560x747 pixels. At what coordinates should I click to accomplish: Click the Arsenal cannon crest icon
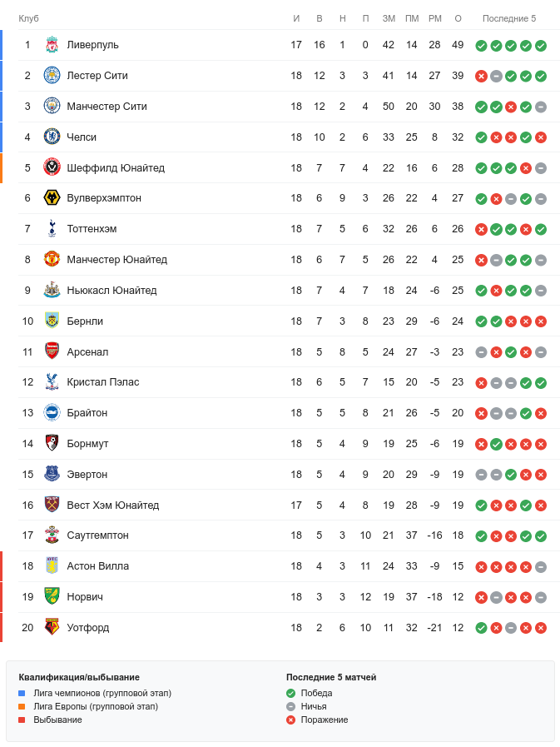(x=52, y=351)
